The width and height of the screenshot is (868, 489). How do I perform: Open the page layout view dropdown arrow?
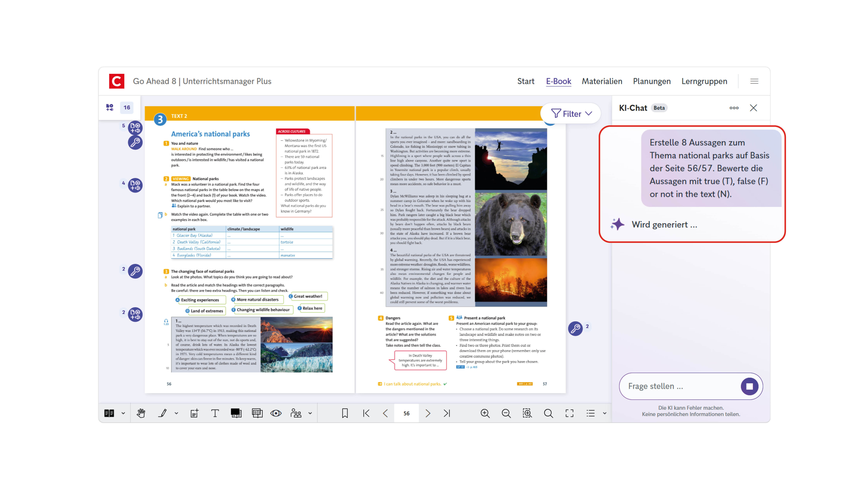tap(123, 413)
